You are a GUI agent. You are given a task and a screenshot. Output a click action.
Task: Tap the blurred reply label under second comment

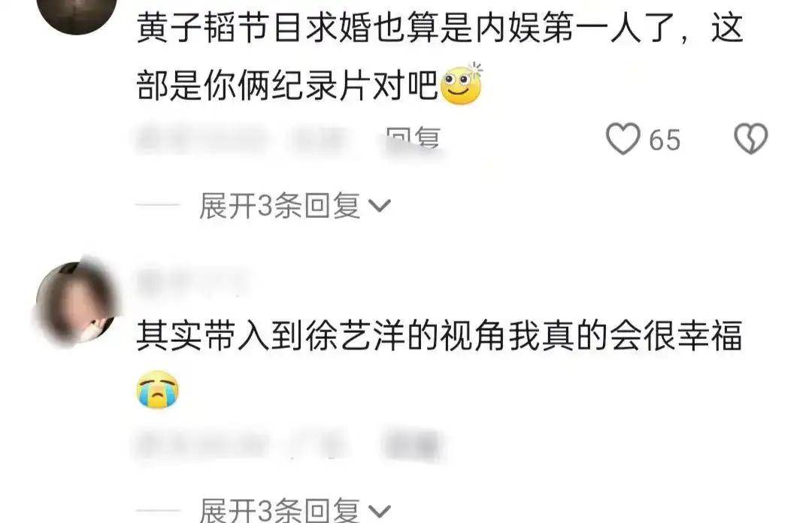(414, 445)
